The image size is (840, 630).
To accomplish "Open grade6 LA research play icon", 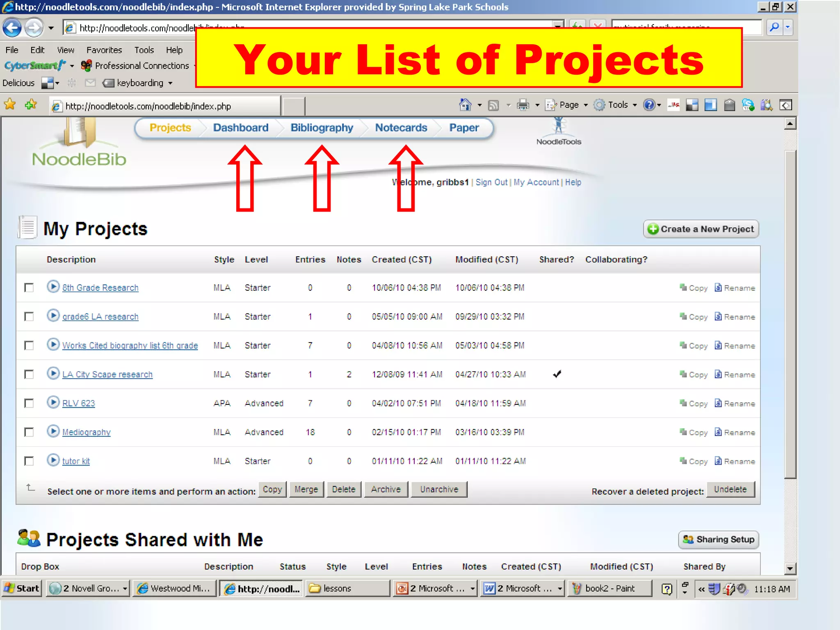I will coord(53,315).
